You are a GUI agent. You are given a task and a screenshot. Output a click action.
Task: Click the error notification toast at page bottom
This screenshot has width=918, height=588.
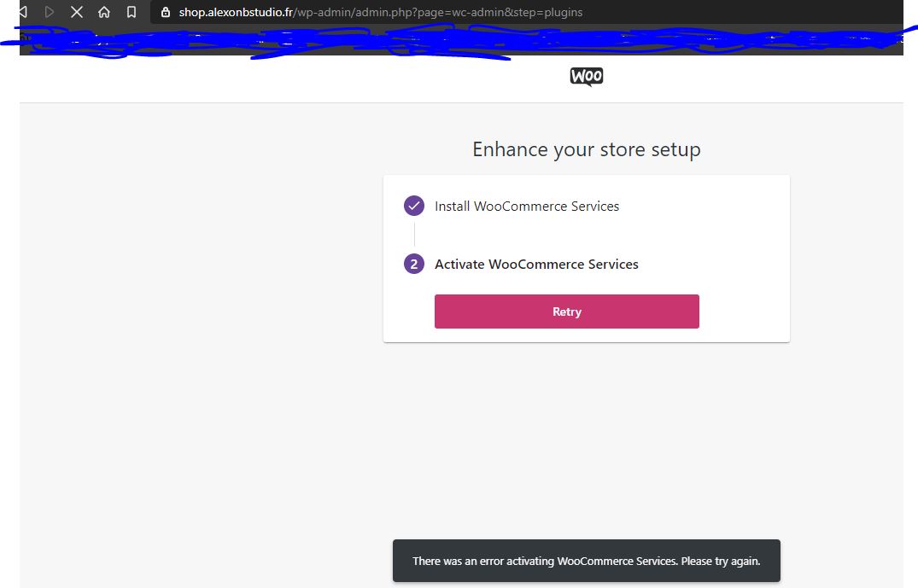(x=586, y=561)
